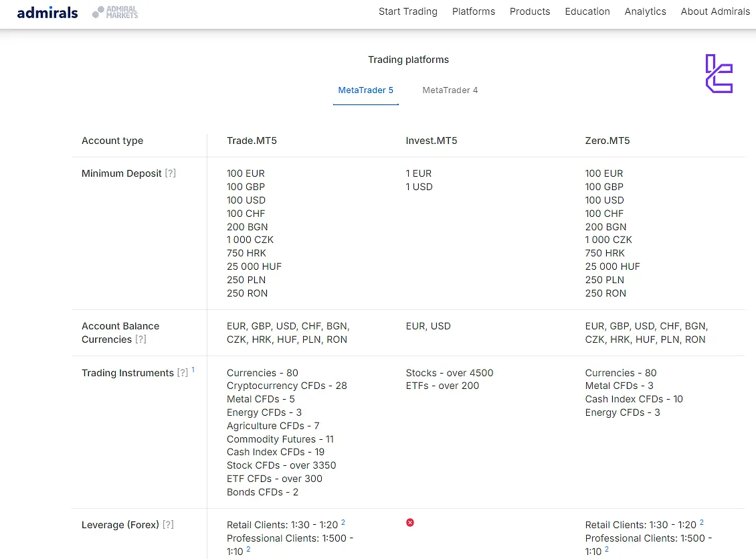Click Currencies - 80 in Trade.MT5 column

262,373
